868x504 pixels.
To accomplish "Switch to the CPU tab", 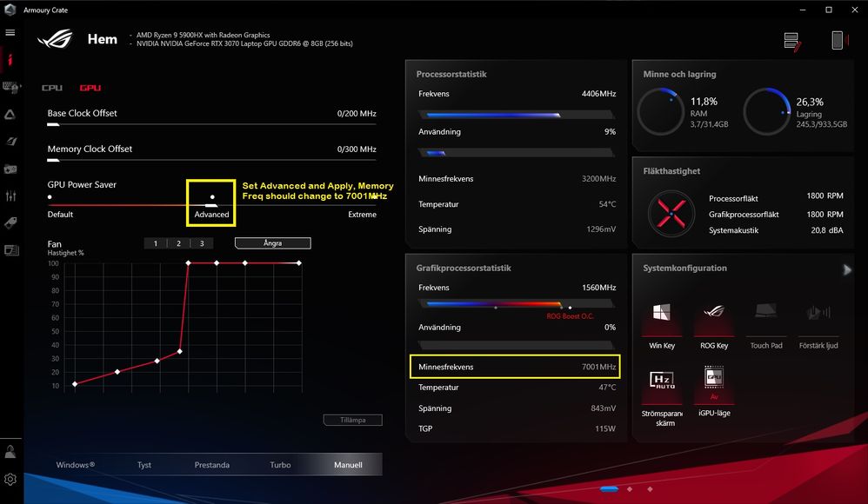I will pos(52,88).
